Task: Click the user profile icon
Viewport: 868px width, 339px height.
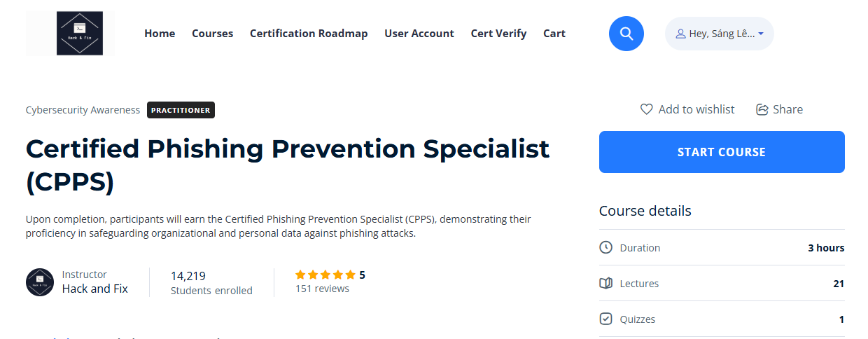Action: click(680, 34)
